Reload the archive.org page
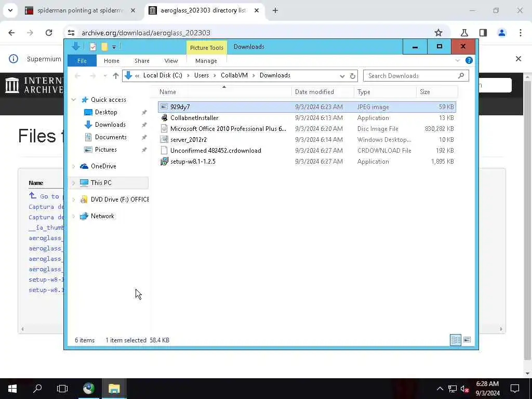532x399 pixels. click(x=49, y=33)
